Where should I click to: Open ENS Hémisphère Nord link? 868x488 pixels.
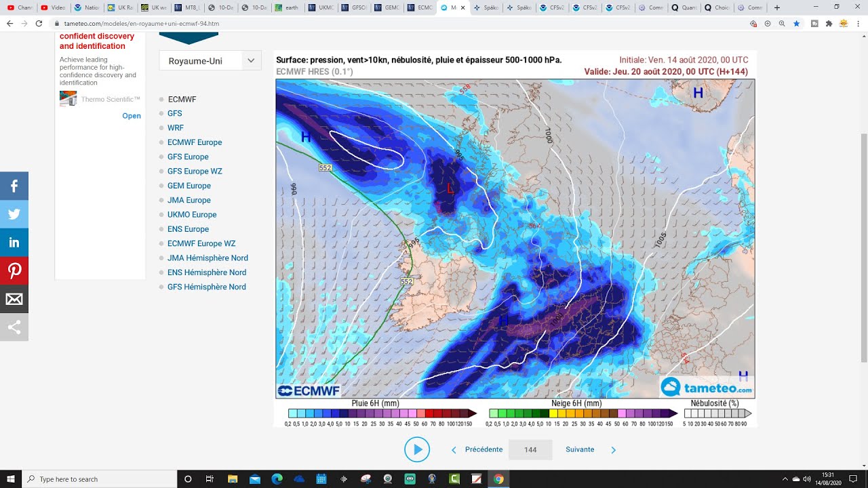point(207,272)
